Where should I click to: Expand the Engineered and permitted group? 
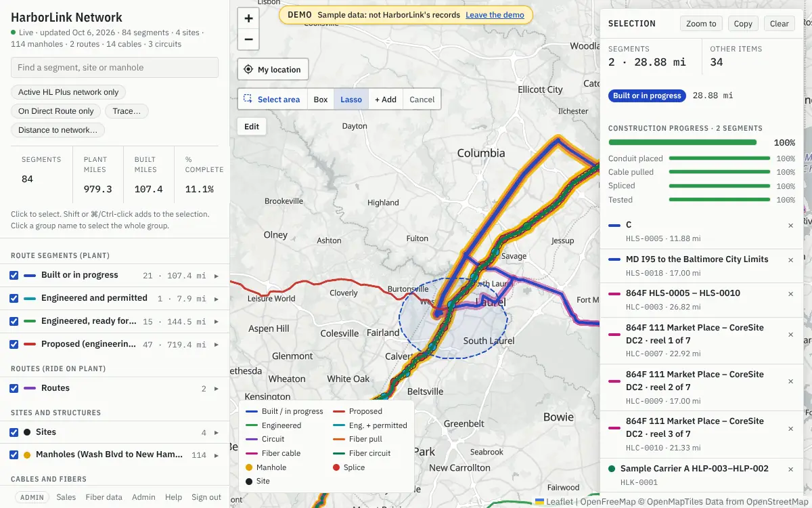click(x=217, y=299)
